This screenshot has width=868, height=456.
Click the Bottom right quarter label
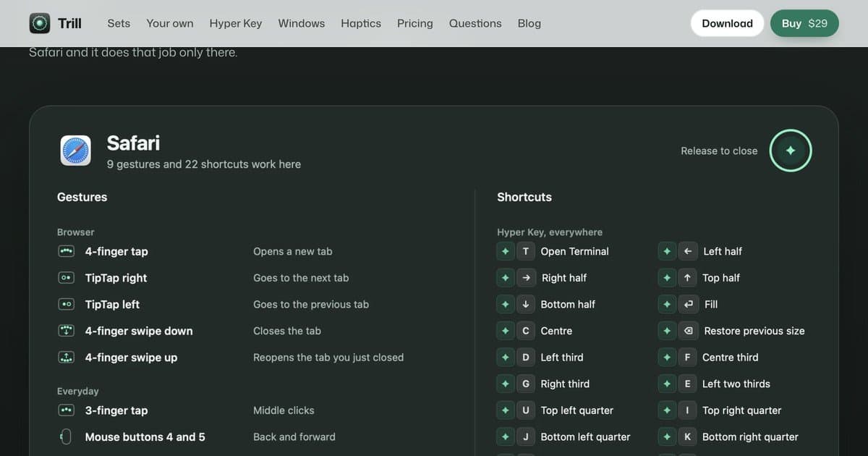point(751,437)
